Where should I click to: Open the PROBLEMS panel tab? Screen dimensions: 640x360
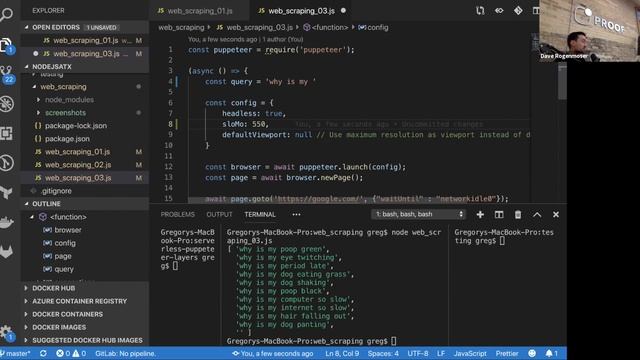point(178,215)
